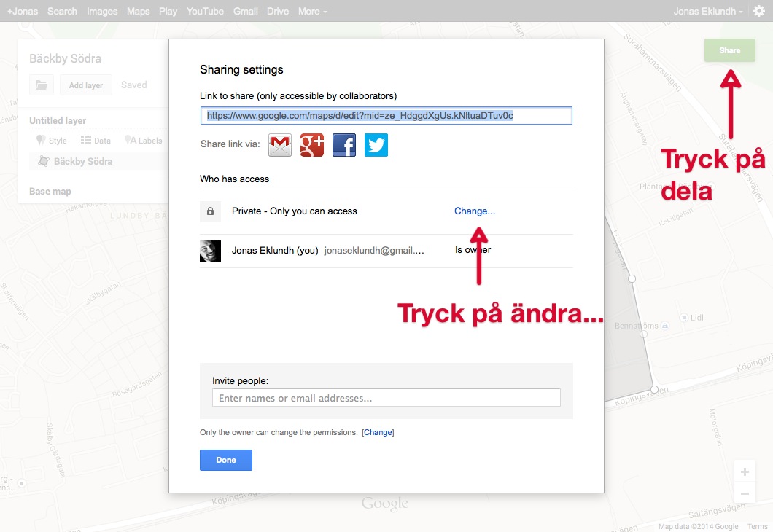Open Gmail in the Google bar
This screenshot has height=532, width=773.
[246, 11]
